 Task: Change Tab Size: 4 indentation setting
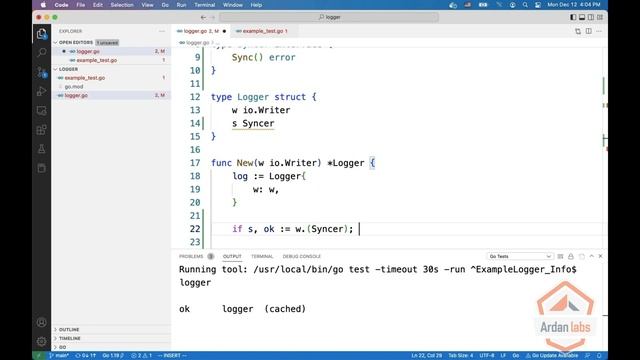460,356
